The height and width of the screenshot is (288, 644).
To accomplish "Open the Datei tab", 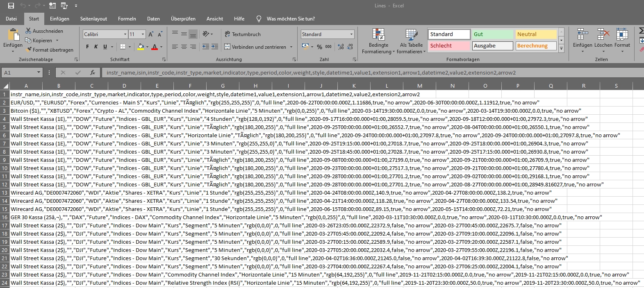I will click(x=11, y=19).
